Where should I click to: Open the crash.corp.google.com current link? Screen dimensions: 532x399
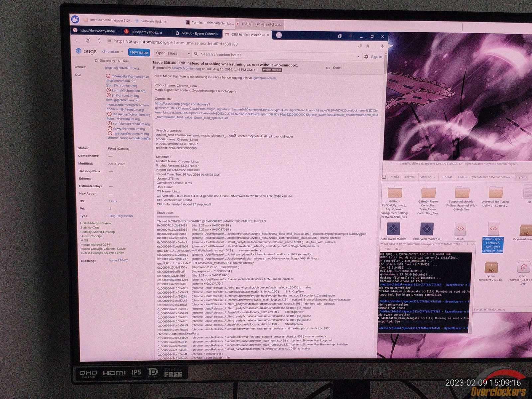click(266, 111)
